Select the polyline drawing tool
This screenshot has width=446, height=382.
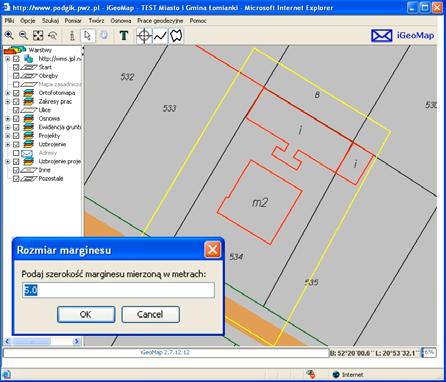tap(160, 36)
